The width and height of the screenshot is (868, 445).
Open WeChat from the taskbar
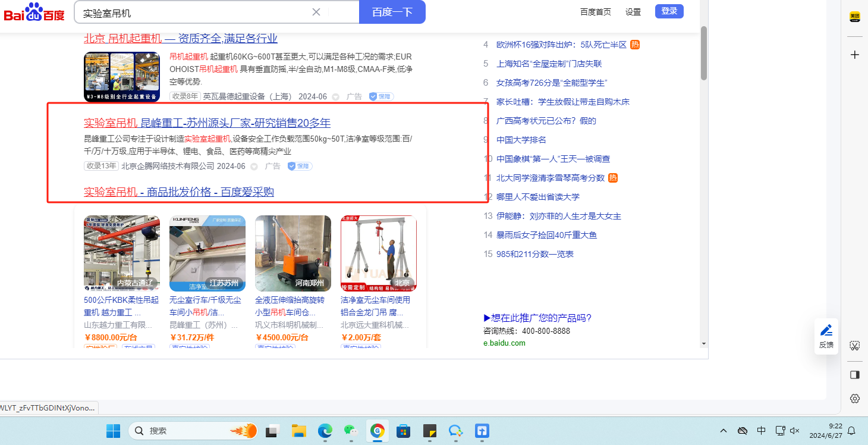[x=351, y=431]
